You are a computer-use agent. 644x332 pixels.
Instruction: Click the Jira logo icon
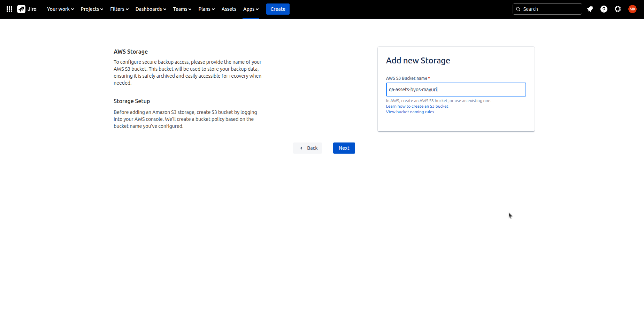click(21, 9)
